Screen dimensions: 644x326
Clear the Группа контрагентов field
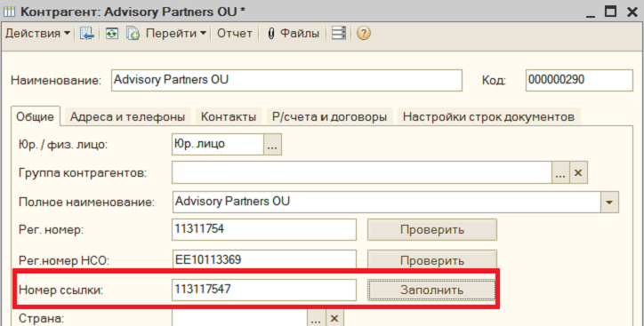pyautogui.click(x=578, y=172)
